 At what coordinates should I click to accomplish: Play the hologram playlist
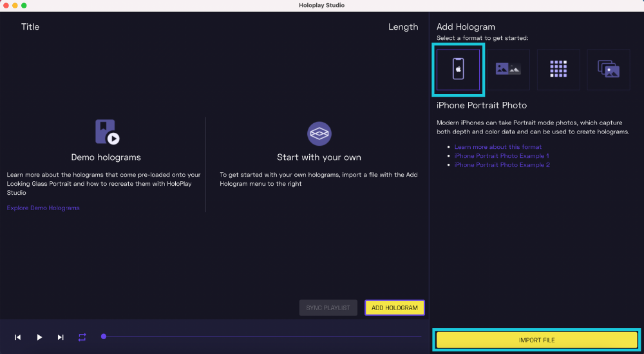tap(39, 337)
